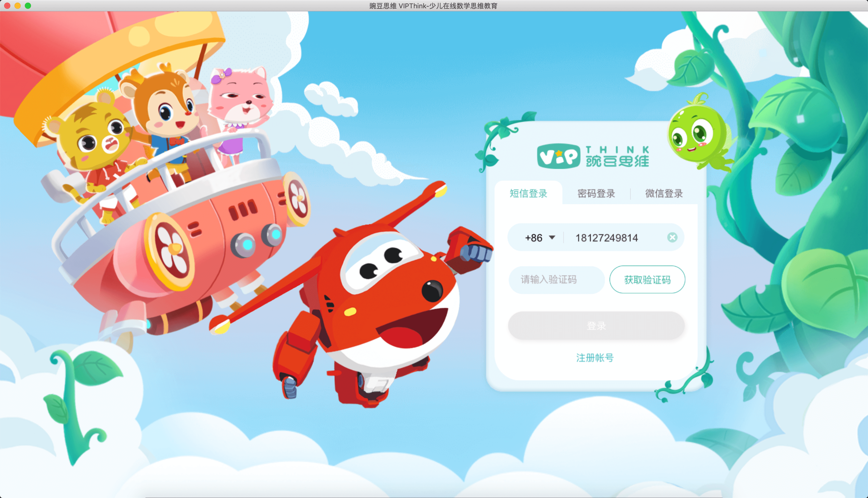Click the grey 登录 login button
868x498 pixels.
click(596, 326)
